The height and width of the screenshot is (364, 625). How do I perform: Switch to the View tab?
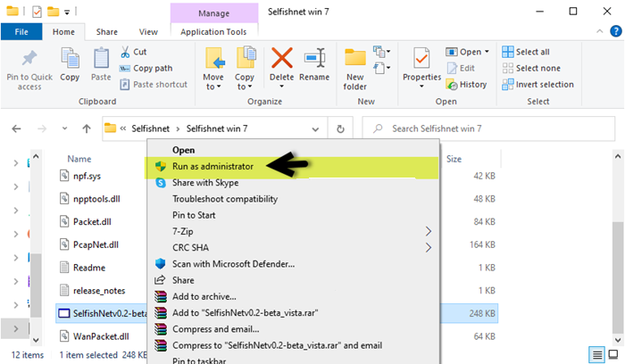148,32
